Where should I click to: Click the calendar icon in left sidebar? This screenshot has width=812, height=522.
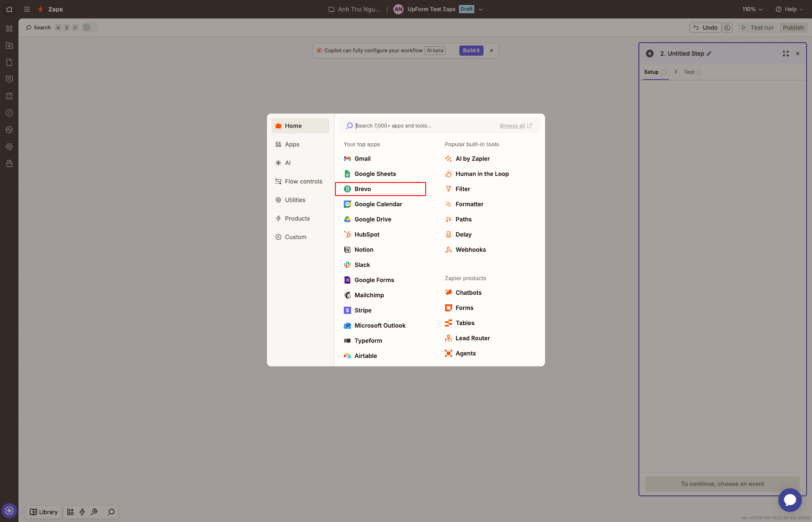pyautogui.click(x=9, y=96)
